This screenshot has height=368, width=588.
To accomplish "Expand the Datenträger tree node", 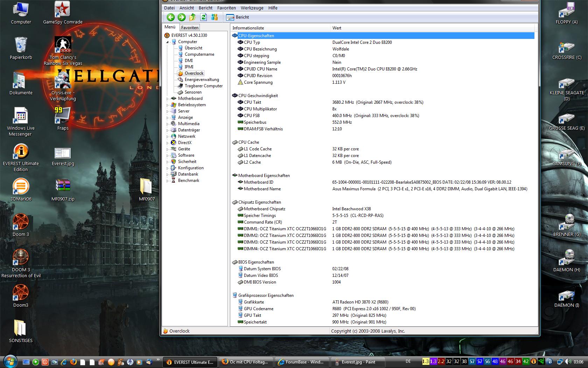I will pyautogui.click(x=167, y=130).
